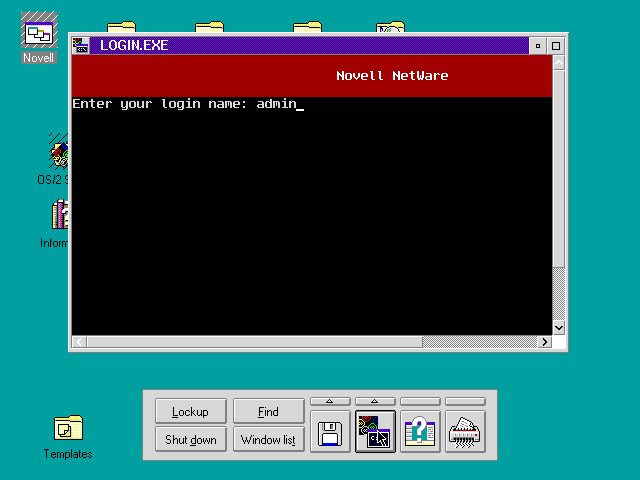This screenshot has width=640, height=480.
Task: Open the second folder icon behind the window
Action: 209,27
